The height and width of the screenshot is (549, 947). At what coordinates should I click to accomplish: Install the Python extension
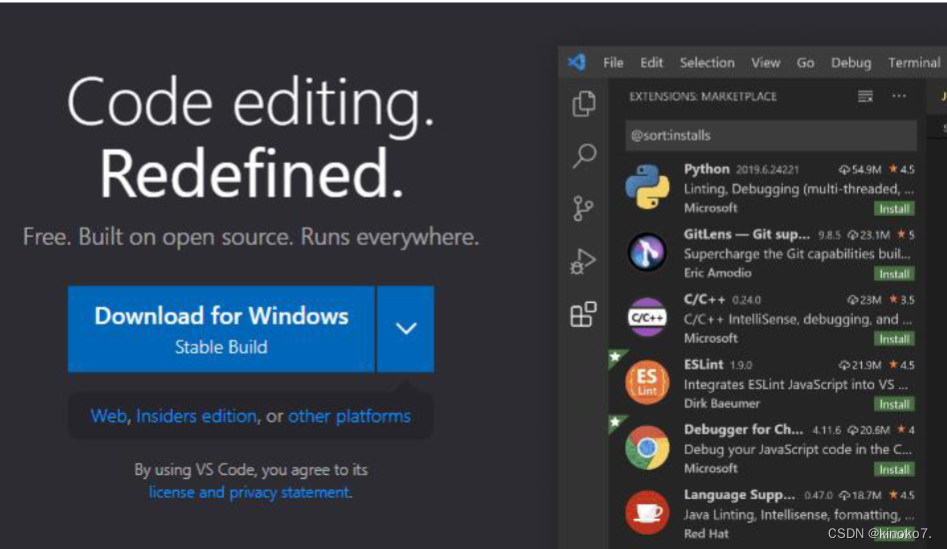(x=894, y=209)
